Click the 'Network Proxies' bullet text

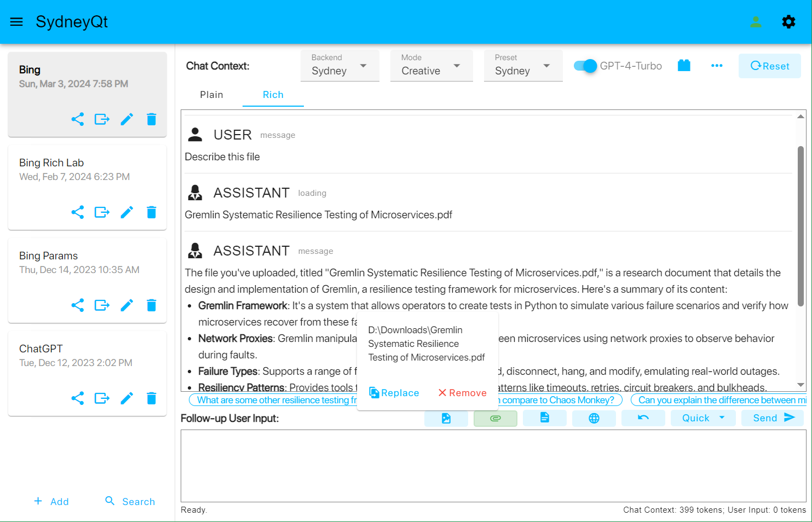coord(235,338)
